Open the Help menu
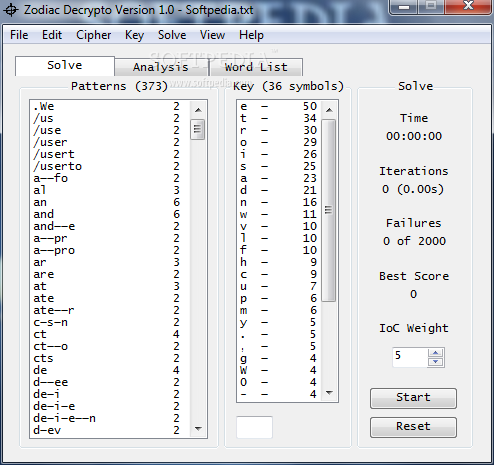The width and height of the screenshot is (494, 465). click(251, 35)
